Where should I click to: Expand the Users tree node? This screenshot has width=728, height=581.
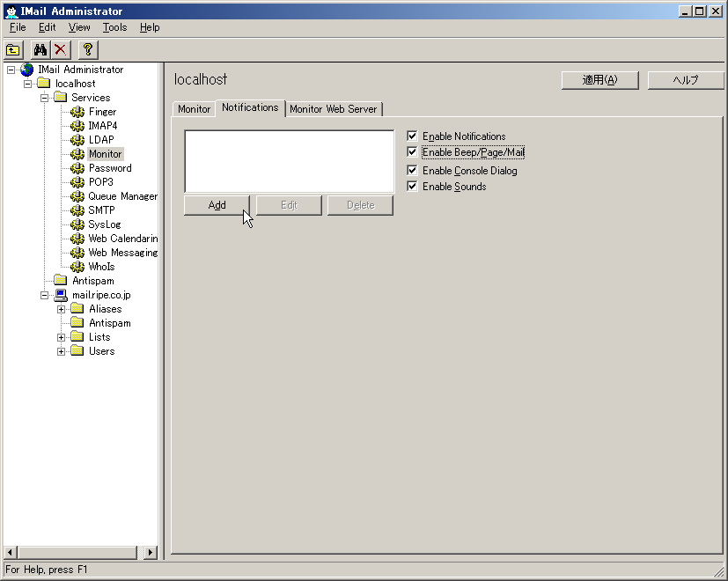[61, 351]
